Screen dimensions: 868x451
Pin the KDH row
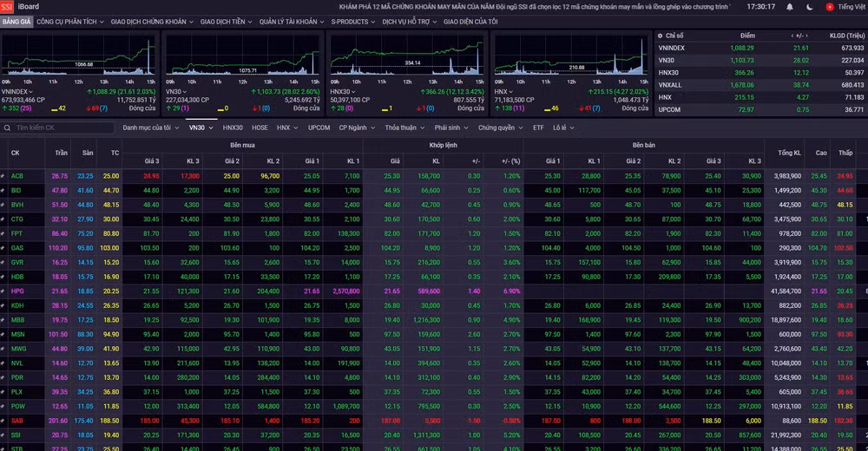(3, 305)
